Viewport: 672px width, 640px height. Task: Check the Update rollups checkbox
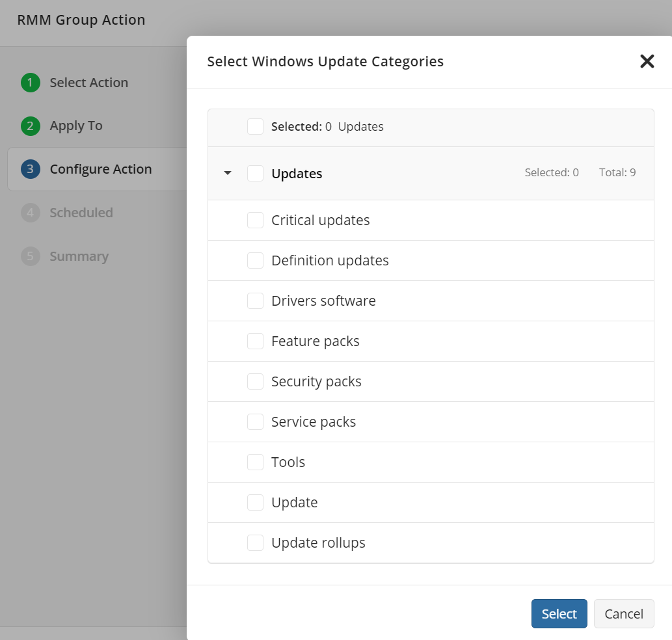[x=255, y=542]
